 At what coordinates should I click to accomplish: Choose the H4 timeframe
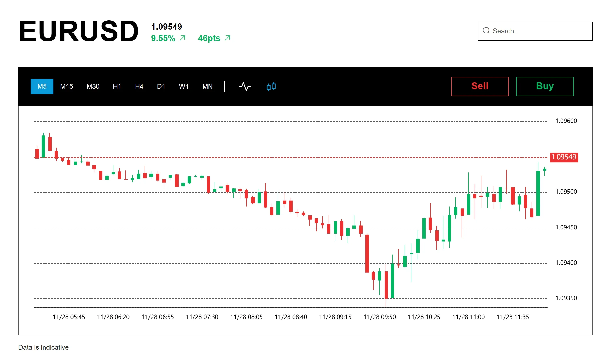click(139, 87)
